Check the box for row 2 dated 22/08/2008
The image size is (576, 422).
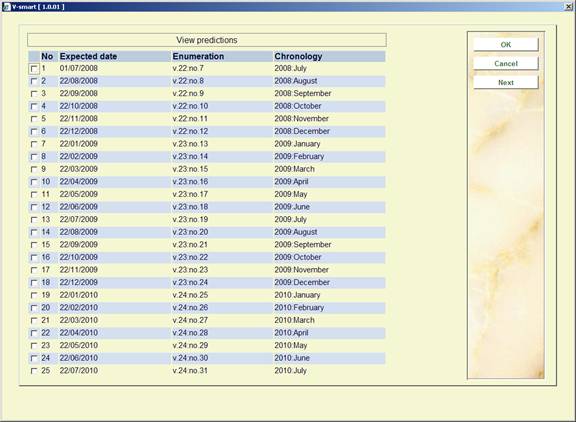(34, 81)
